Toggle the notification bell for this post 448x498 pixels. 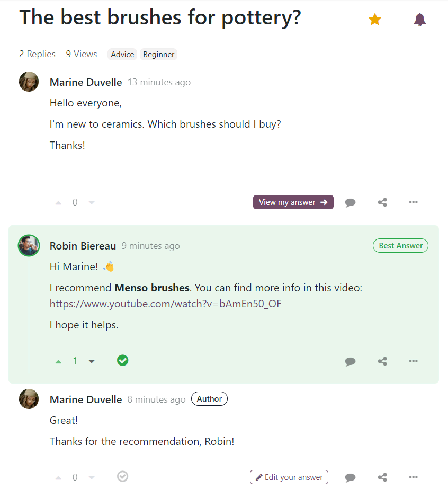(x=420, y=20)
